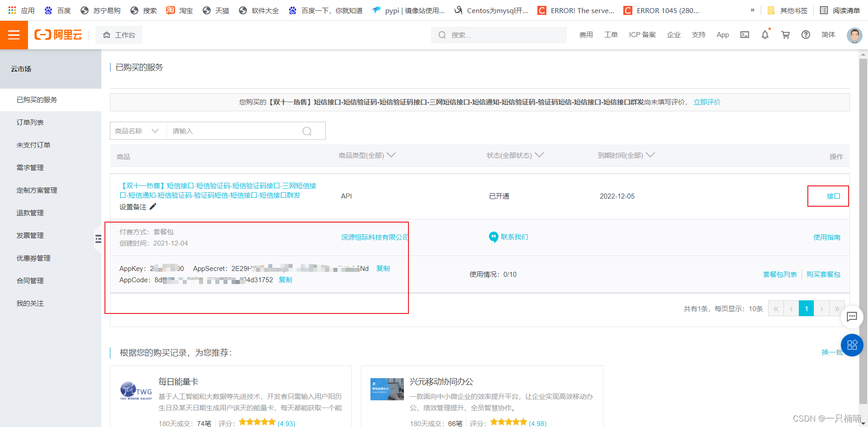This screenshot has width=868, height=427.
Task: Go to previous page of results
Action: [791, 308]
